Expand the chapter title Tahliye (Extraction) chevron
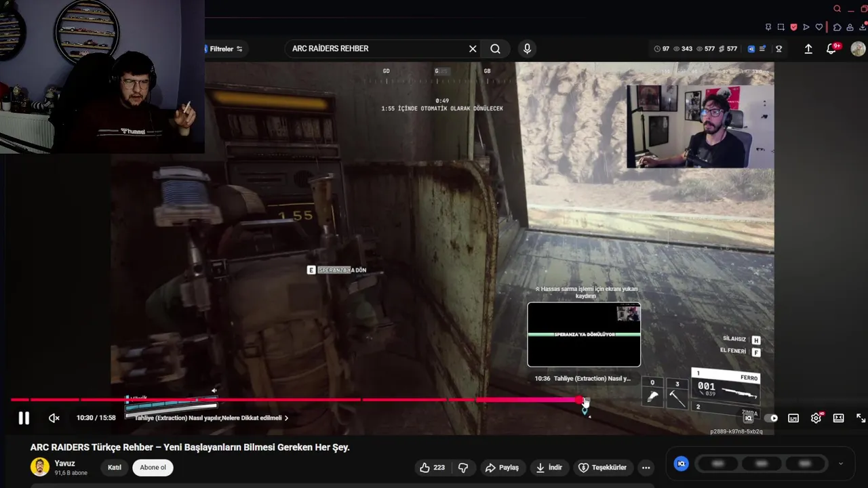Image resolution: width=868 pixels, height=488 pixels. [x=286, y=418]
